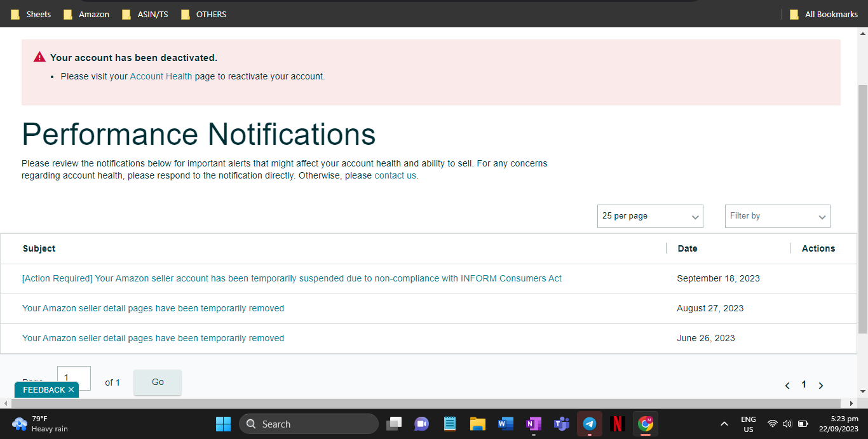Open Telegram from the taskbar
The image size is (868, 439).
[590, 424]
